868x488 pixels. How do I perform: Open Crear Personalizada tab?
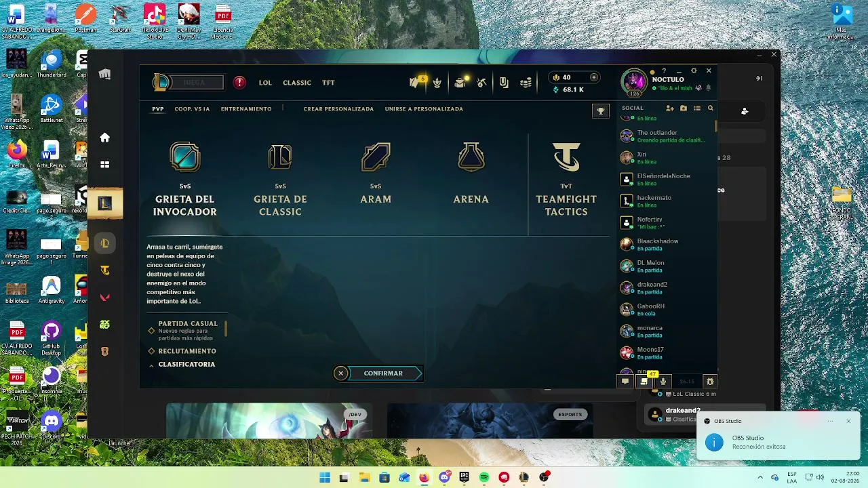tap(338, 108)
